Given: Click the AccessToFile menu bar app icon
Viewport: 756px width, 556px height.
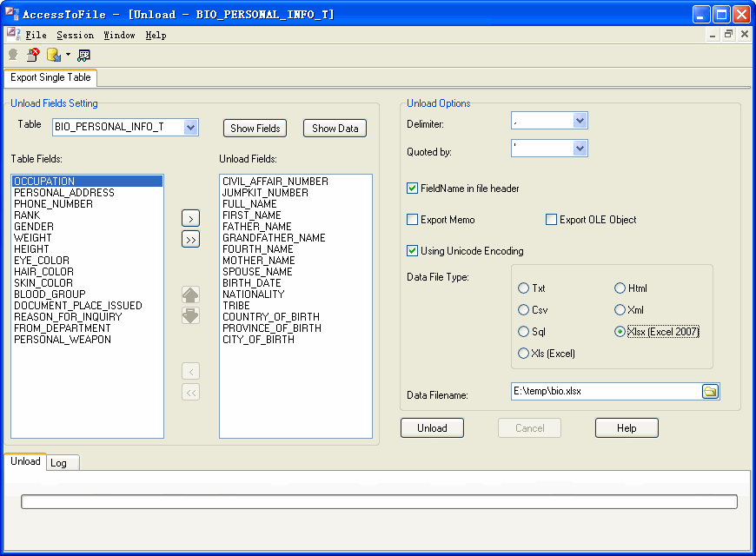Looking at the screenshot, I should point(13,34).
